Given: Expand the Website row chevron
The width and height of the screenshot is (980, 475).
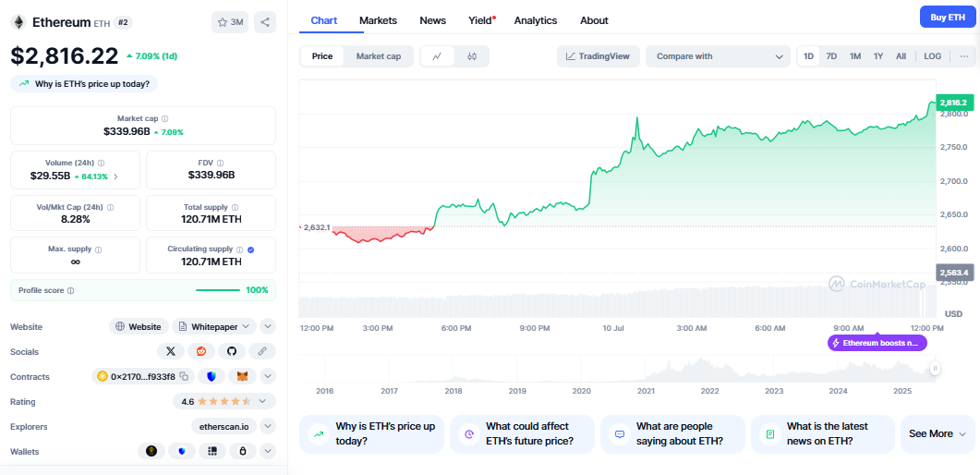Looking at the screenshot, I should point(268,326).
